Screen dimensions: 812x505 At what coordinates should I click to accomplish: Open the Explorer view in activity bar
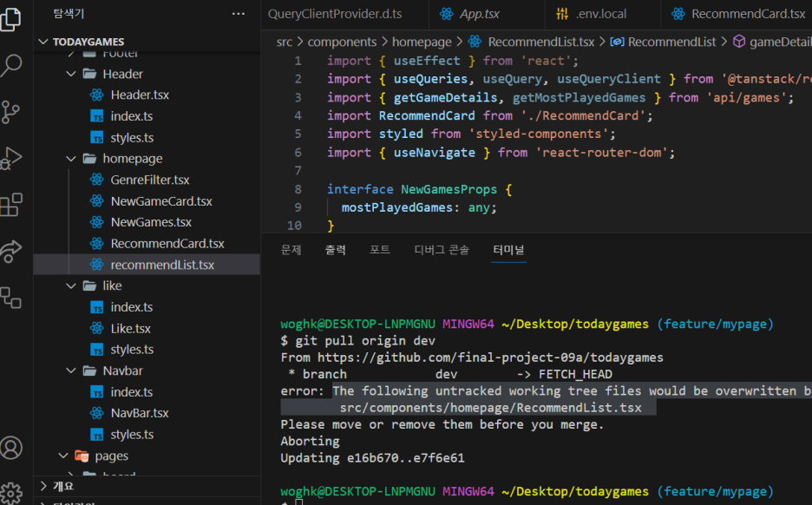[x=10, y=18]
